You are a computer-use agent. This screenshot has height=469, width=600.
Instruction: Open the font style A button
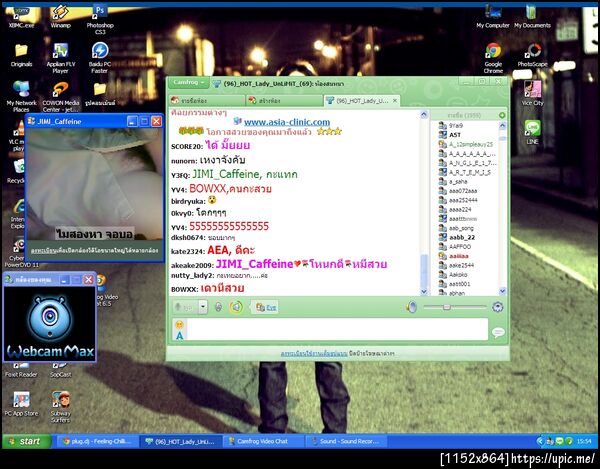(179, 335)
